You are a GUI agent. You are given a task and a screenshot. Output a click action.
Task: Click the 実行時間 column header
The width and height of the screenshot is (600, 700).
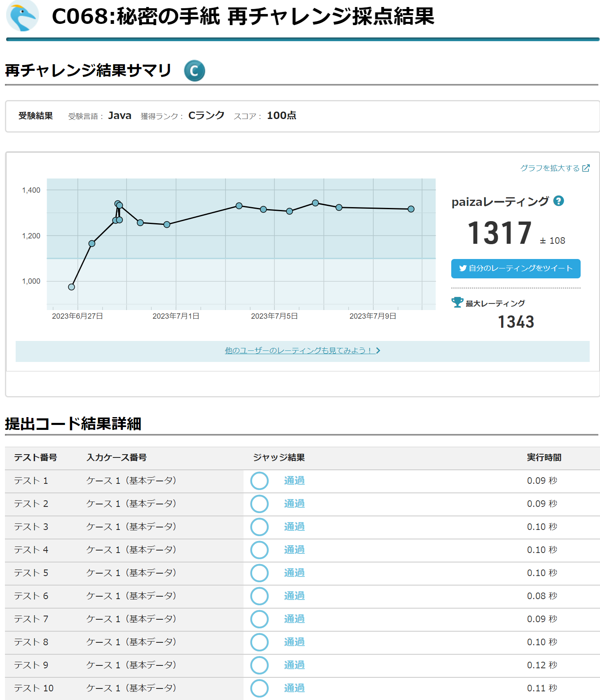[544, 458]
